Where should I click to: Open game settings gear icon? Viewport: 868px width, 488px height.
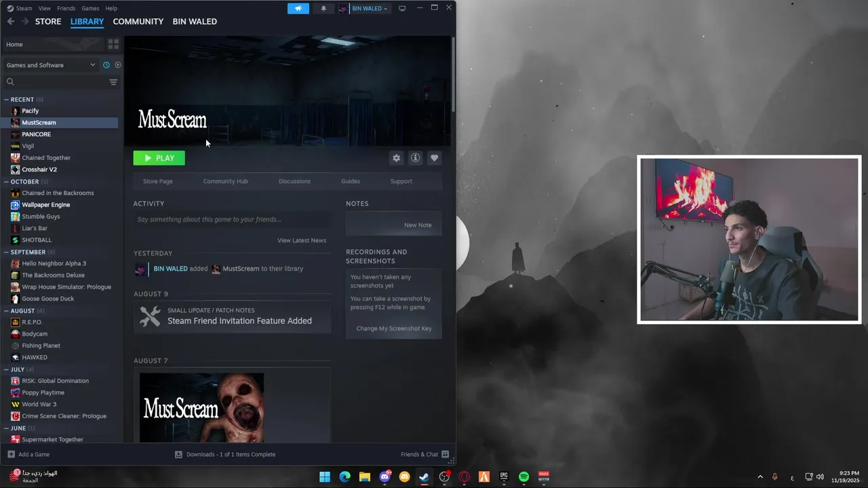tap(397, 158)
